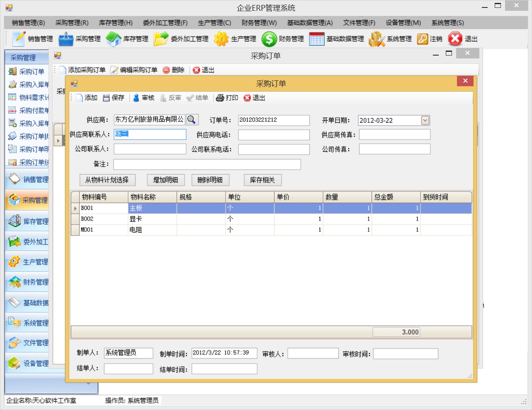Open the 设备管理(M) menu
This screenshot has height=410, width=532.
(x=403, y=23)
